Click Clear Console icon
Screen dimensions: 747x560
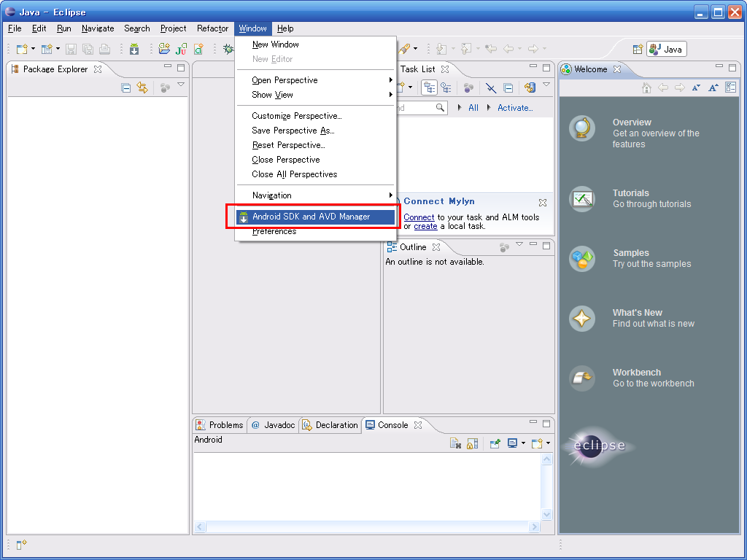[455, 444]
